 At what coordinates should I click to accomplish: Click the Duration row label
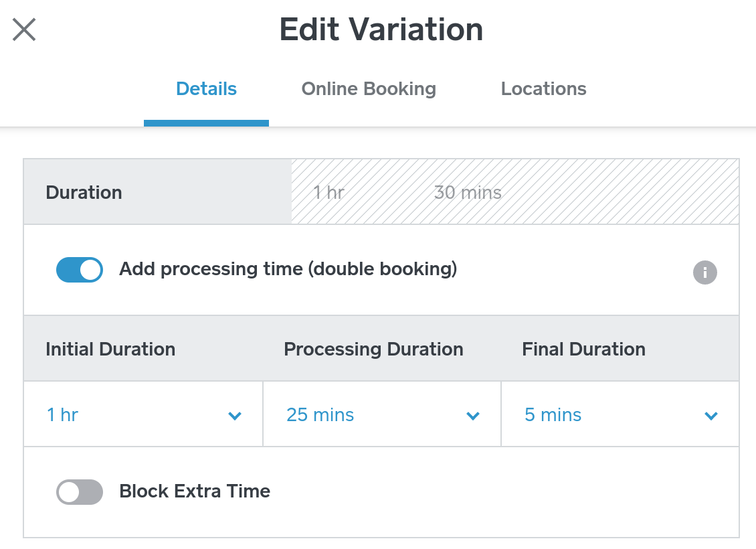84,193
